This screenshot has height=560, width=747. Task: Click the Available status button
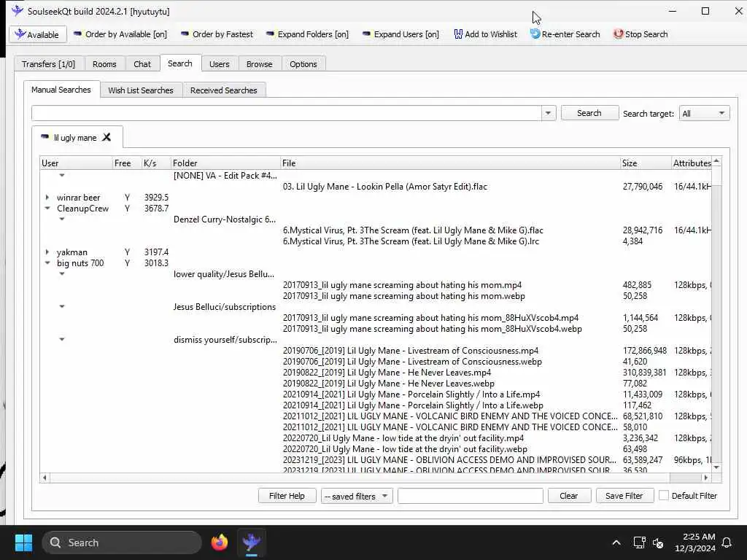pyautogui.click(x=36, y=34)
